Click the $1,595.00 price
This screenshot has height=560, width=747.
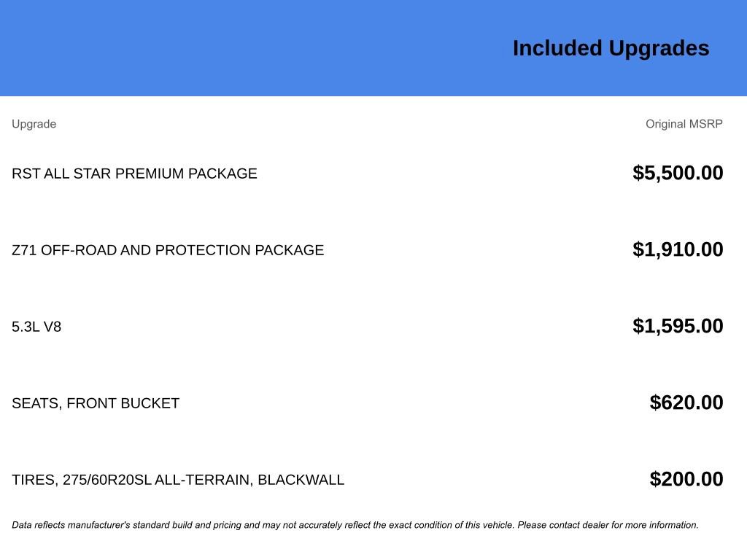pos(678,326)
